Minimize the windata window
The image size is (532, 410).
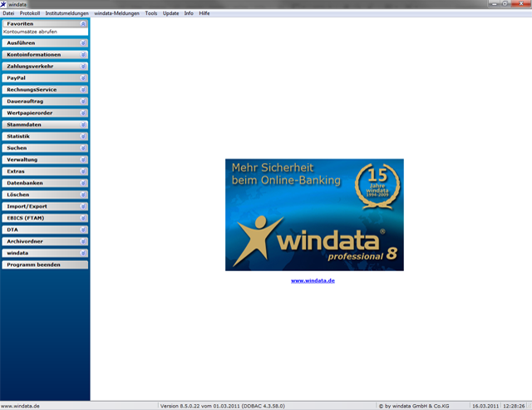[x=494, y=3]
